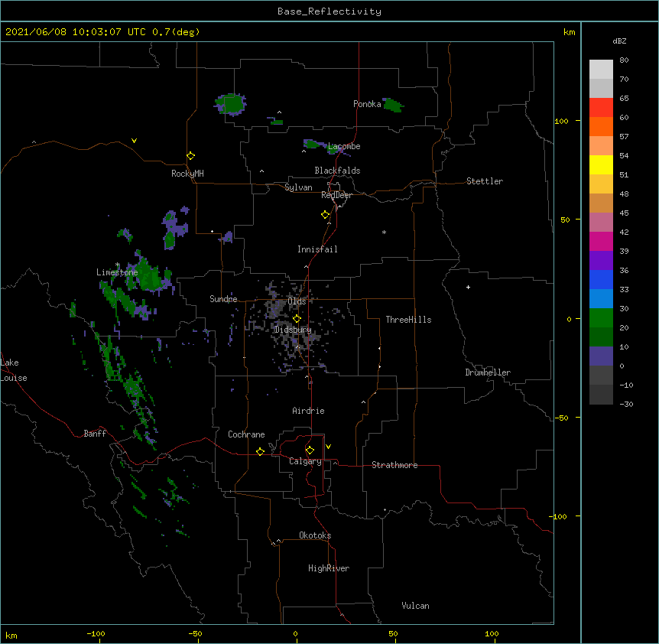659x644 pixels.
Task: Click the green echo east of Ponoka
Action: pos(394,105)
